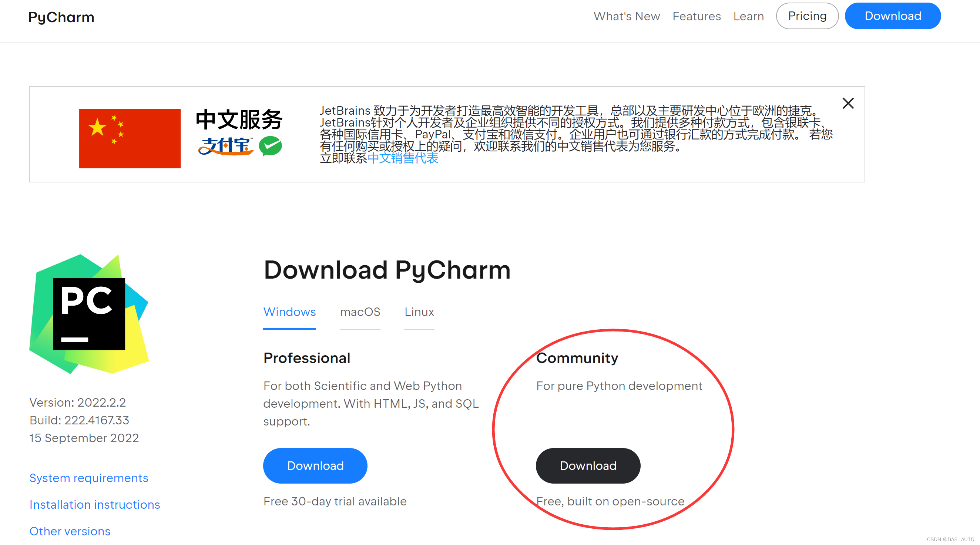Open the Installation instructions link

95,504
